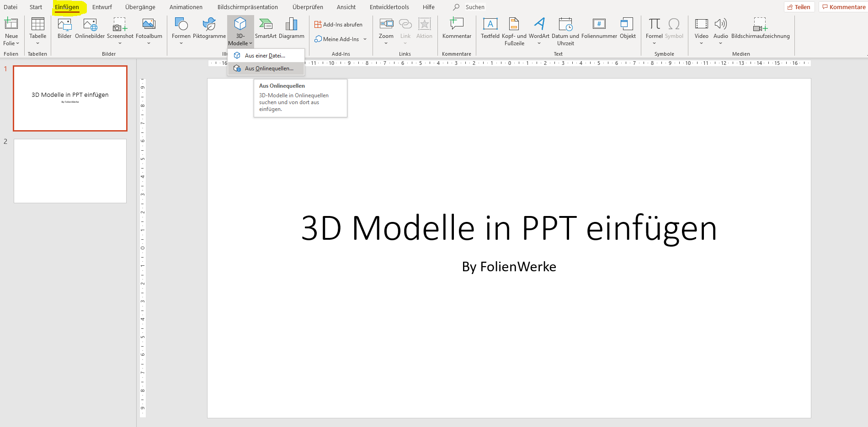
Task: Open the Ansicht tab
Action: tap(346, 7)
